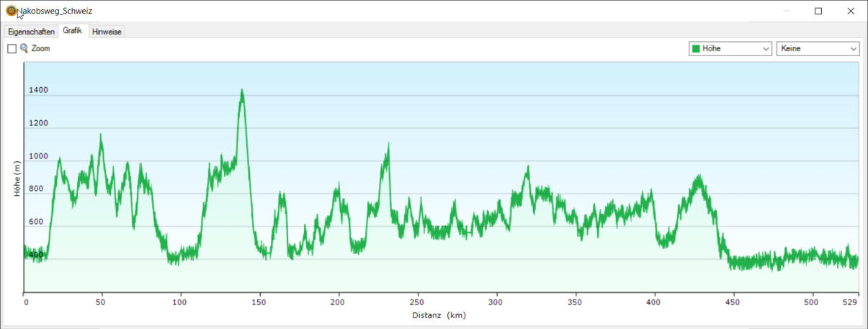Click the Höhe (m) vertical axis title
This screenshot has width=868, height=329.
tap(17, 179)
